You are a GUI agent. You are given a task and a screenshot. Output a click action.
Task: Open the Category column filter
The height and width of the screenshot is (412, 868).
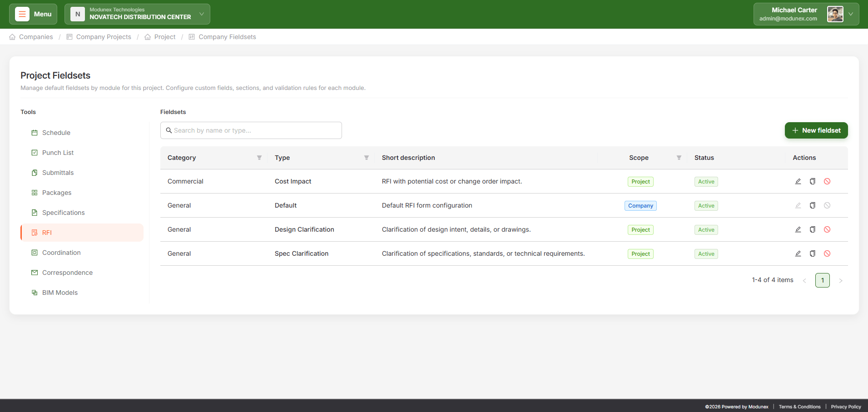259,158
